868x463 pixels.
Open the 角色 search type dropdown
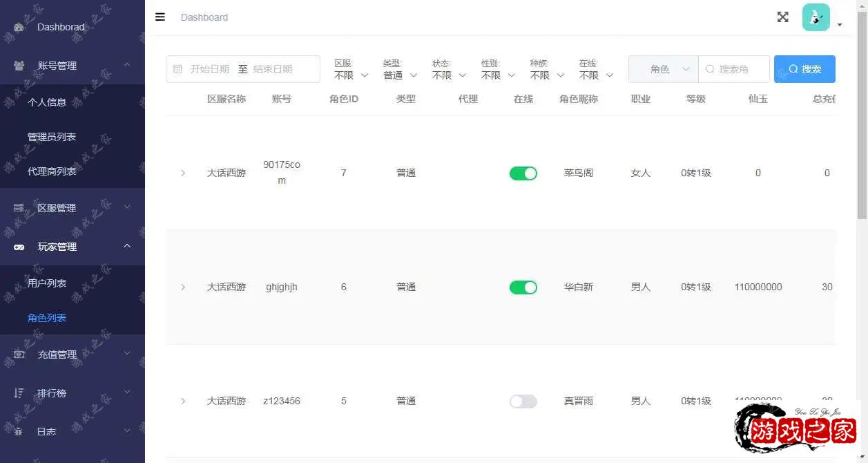click(x=663, y=69)
